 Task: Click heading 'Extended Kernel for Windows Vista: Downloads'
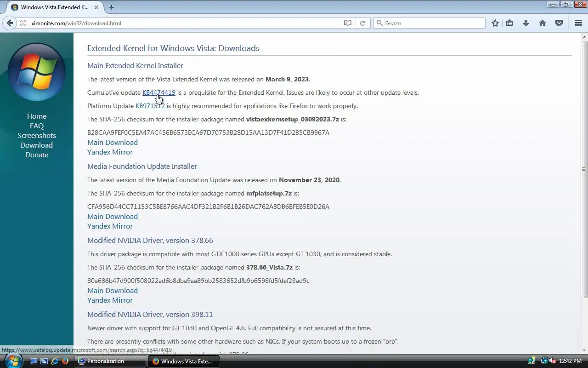point(173,48)
